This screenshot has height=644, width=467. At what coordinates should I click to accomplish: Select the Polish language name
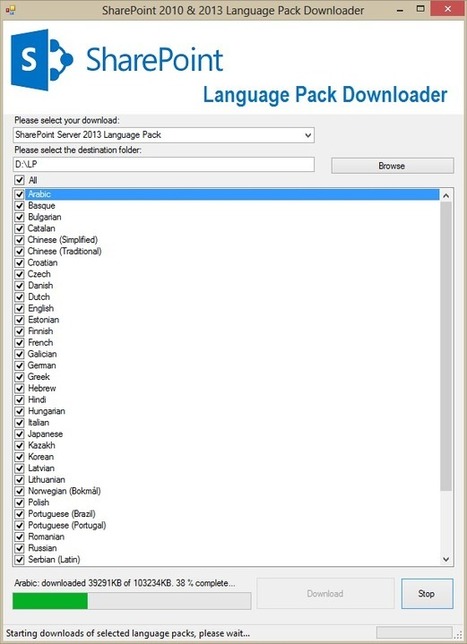(x=38, y=502)
